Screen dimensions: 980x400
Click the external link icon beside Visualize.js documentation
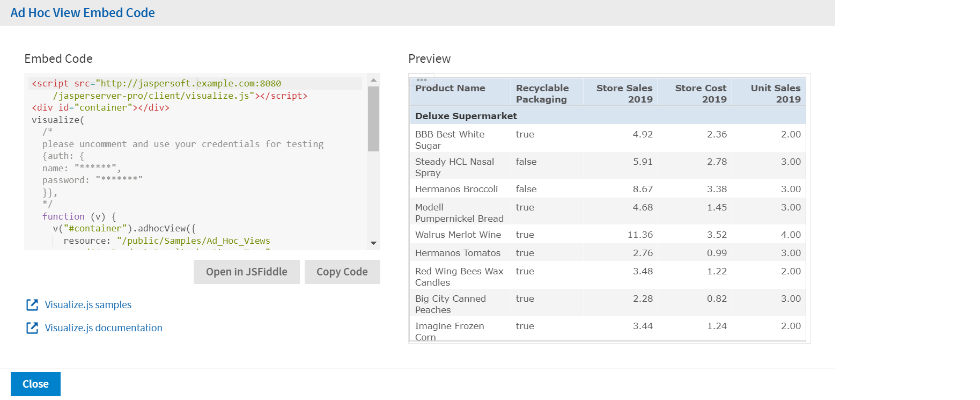pyautogui.click(x=32, y=328)
